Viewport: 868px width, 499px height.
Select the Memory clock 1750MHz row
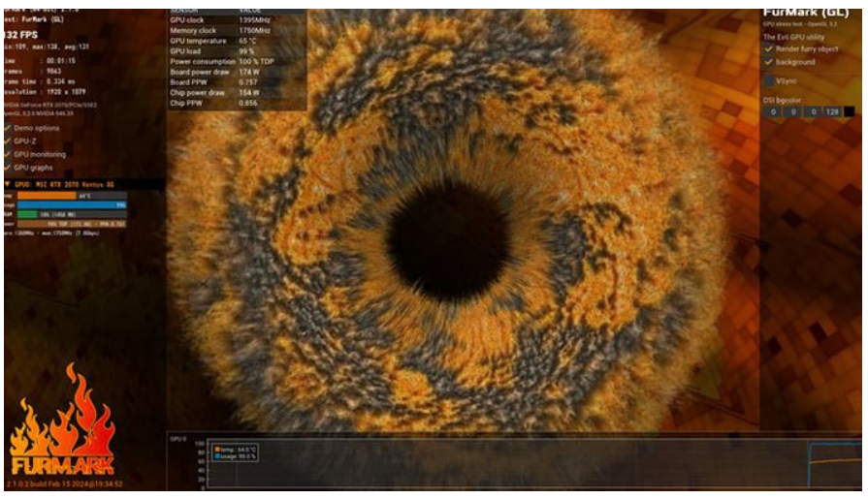click(x=237, y=30)
